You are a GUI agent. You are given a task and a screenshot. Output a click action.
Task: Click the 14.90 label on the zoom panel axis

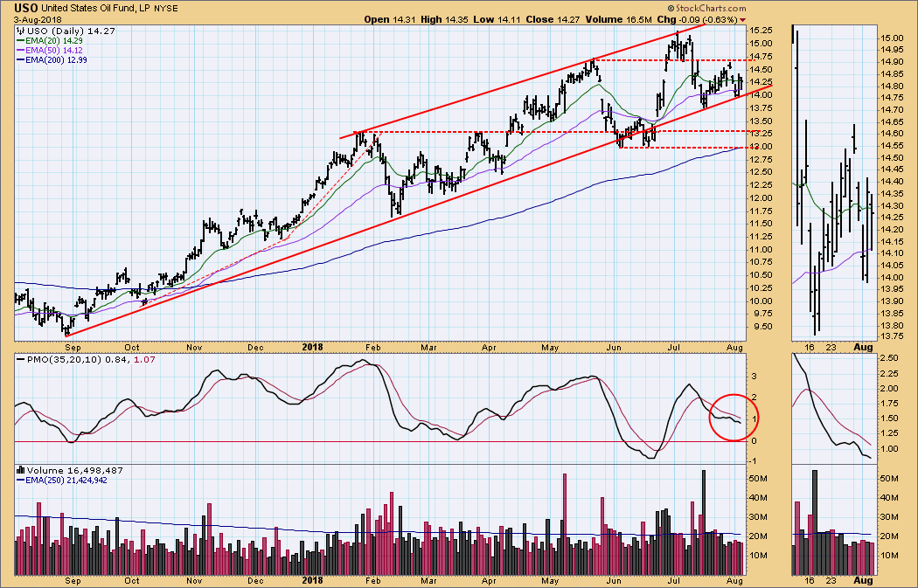coord(891,61)
